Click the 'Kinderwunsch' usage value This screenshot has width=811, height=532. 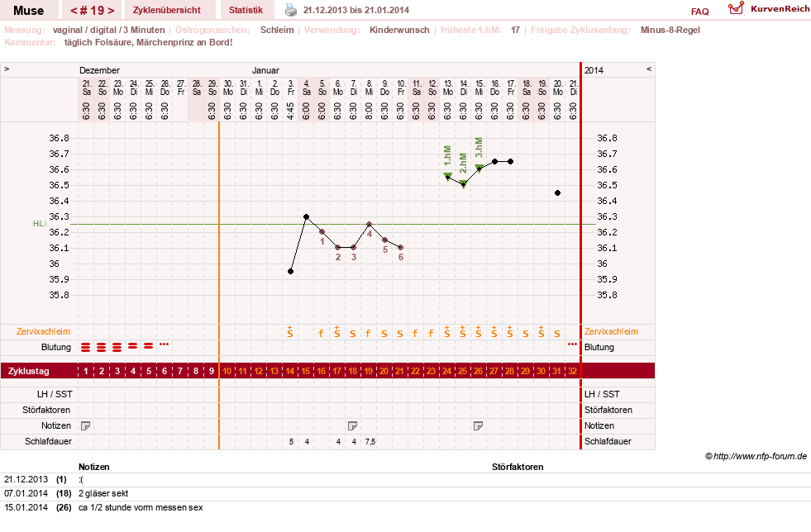pos(399,30)
